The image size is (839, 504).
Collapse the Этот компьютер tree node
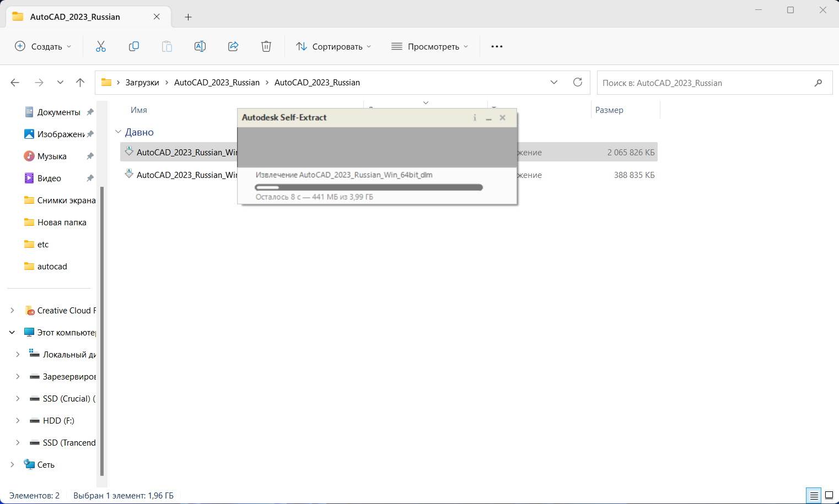pos(12,333)
